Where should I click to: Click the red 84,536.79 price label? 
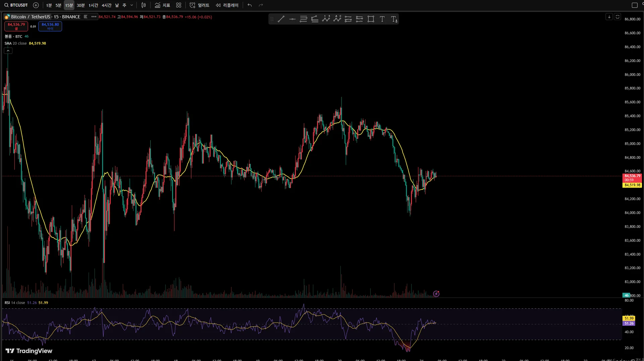632,178
